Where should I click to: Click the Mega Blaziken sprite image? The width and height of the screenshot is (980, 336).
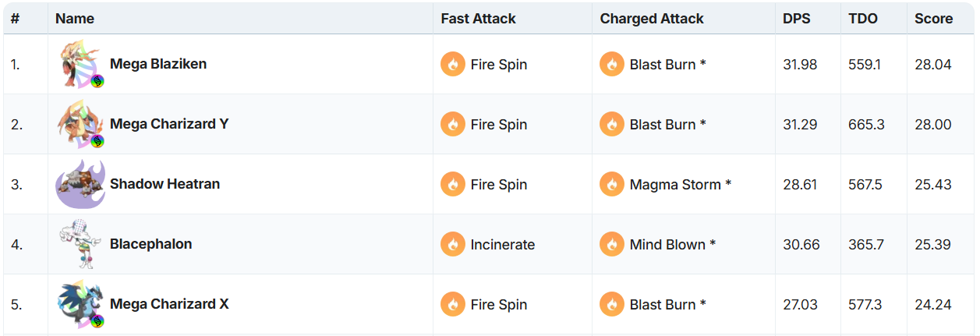(x=80, y=65)
